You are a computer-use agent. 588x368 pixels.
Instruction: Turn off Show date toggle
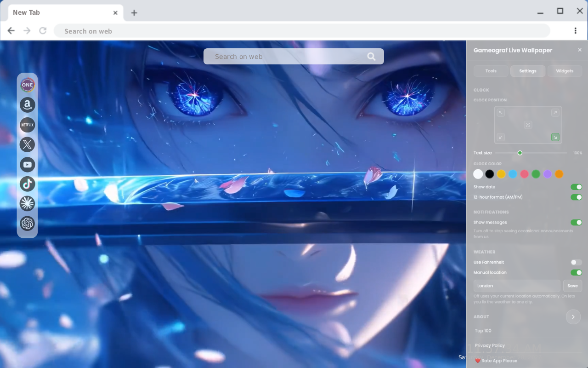click(576, 187)
